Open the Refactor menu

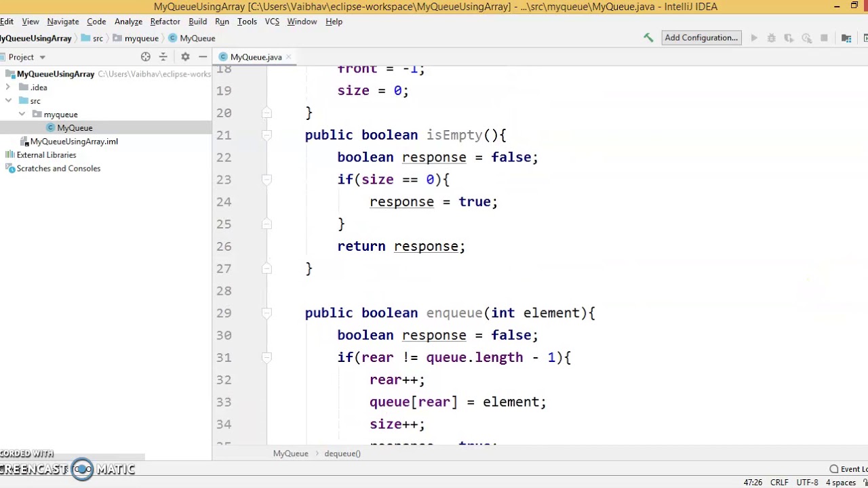165,22
